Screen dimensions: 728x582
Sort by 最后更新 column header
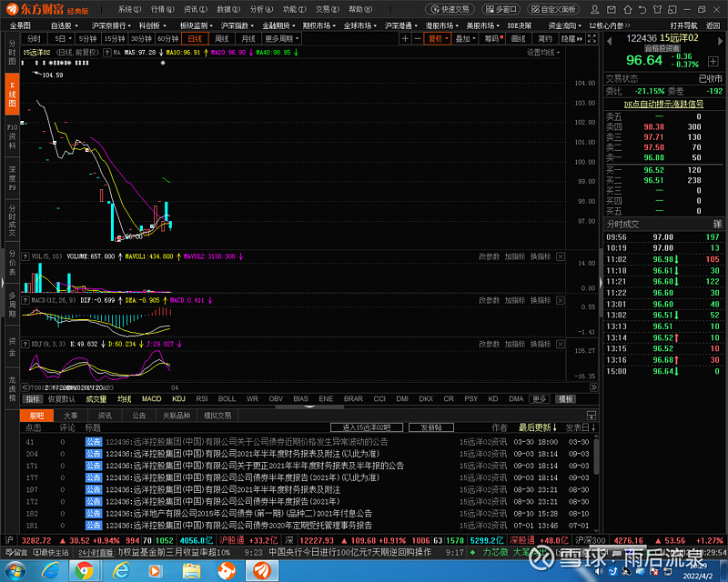[x=537, y=427]
